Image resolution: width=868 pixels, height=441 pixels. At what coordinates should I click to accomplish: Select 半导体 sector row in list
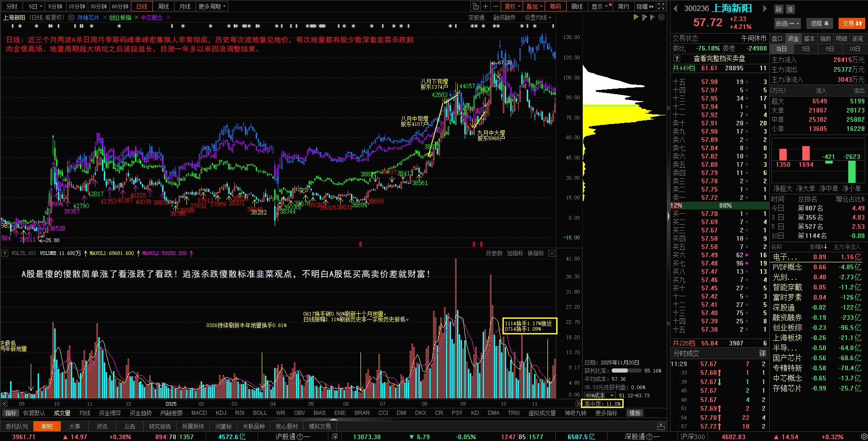click(817, 348)
